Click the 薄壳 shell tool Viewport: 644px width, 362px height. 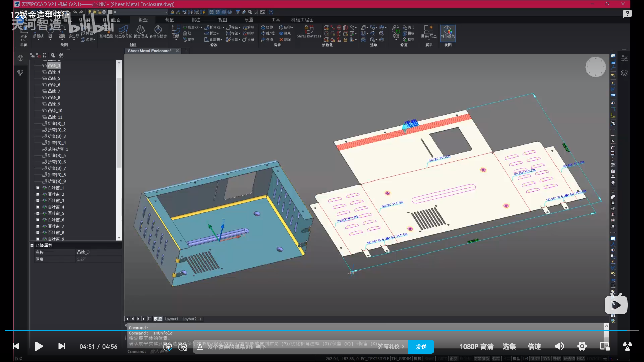(x=285, y=33)
